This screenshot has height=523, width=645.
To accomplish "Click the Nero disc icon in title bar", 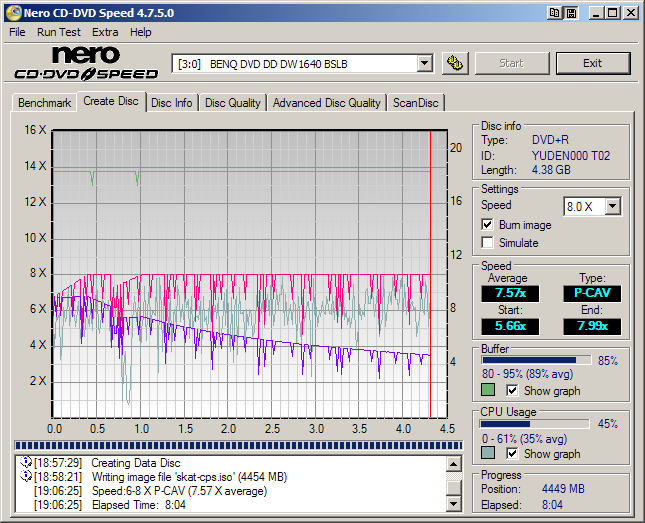I will [x=13, y=13].
